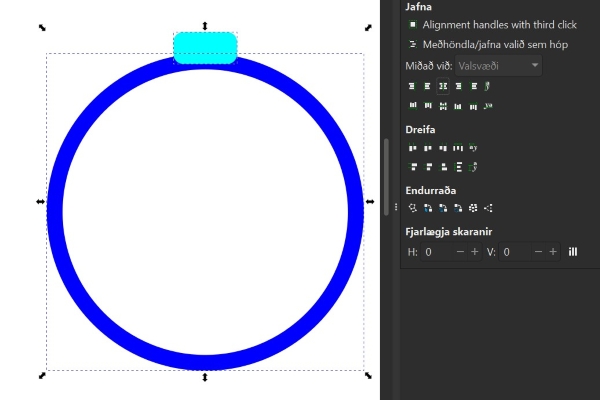Randomize object positions under Endurraða
600x400 pixels.
click(x=473, y=208)
